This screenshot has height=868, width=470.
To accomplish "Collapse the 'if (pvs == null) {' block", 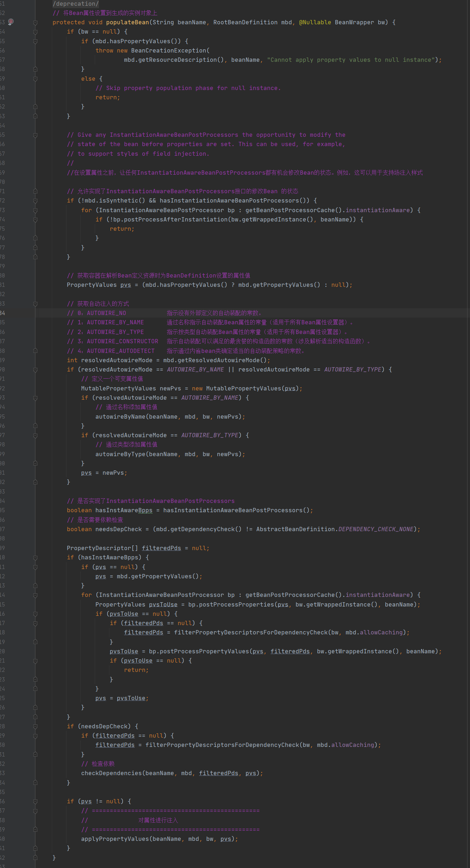I will pos(35,567).
